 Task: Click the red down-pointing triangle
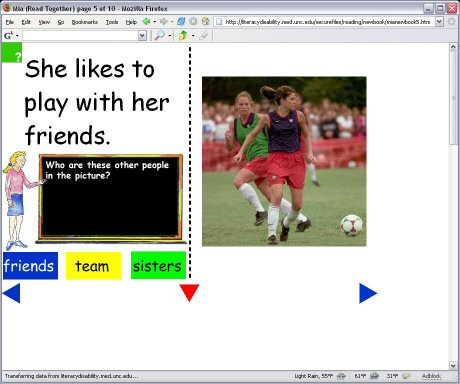coord(189,292)
